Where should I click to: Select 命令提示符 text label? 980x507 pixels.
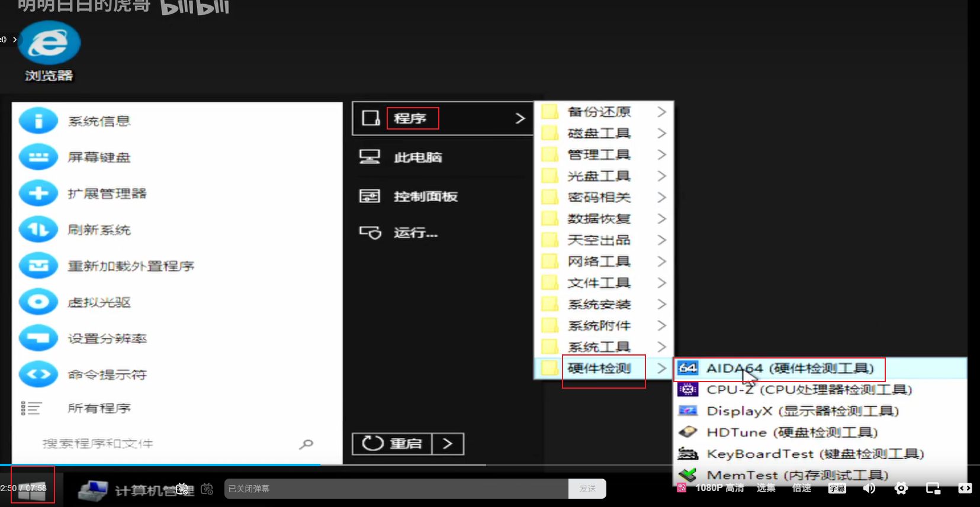coord(107,374)
